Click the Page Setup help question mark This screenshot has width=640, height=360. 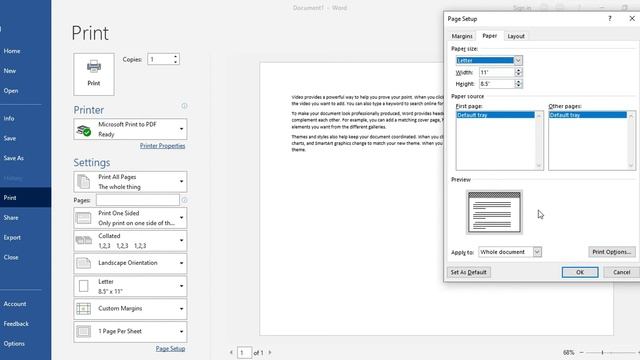coord(609,18)
